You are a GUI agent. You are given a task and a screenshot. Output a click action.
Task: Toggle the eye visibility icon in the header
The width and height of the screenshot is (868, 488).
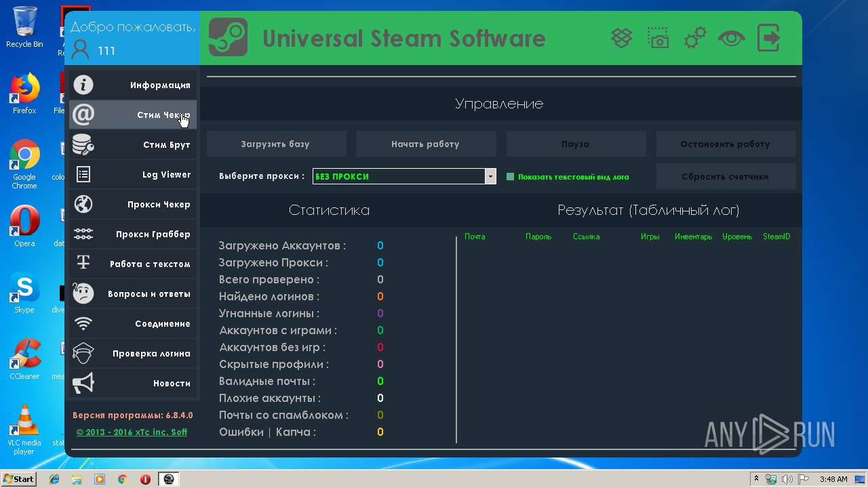click(x=732, y=38)
